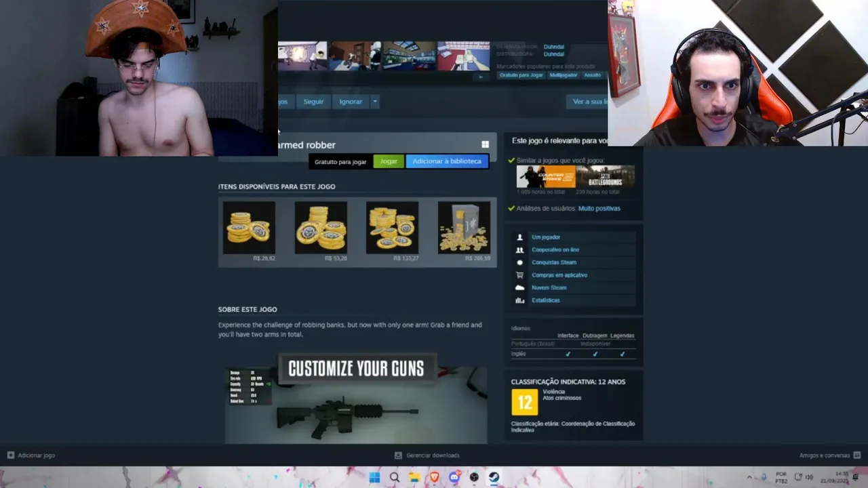Select the R$ 26,62 coin pack item
Viewport: 868px width, 488px height.
click(249, 228)
